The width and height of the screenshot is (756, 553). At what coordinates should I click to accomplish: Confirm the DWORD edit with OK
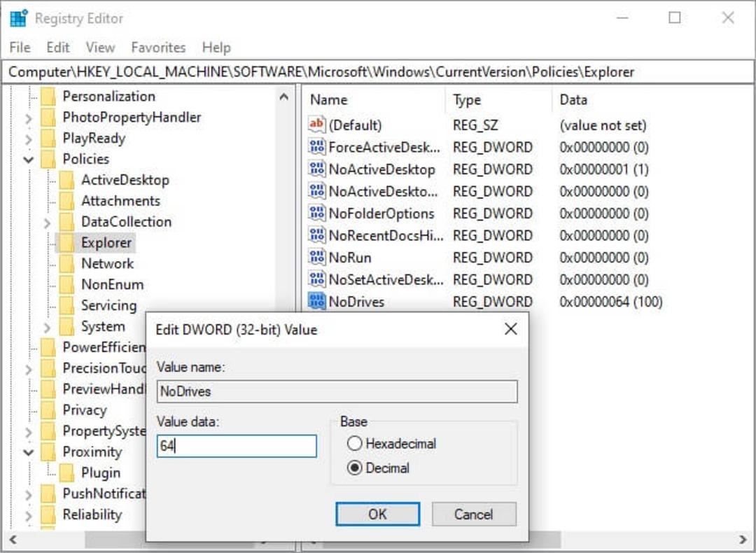click(x=377, y=514)
